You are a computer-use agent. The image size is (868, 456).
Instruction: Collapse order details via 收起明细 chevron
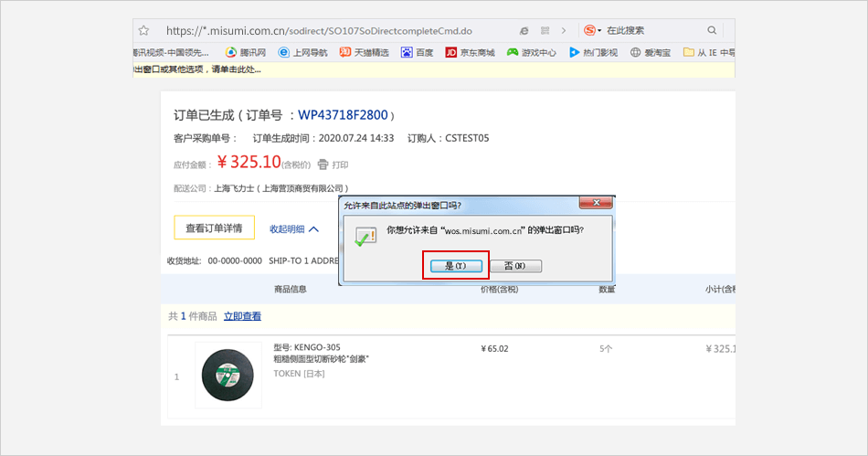coord(313,229)
